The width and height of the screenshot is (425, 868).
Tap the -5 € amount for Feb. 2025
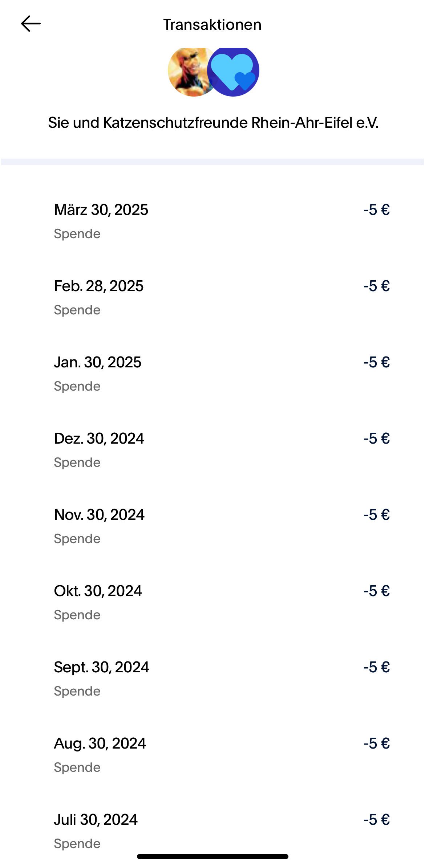coord(377,286)
